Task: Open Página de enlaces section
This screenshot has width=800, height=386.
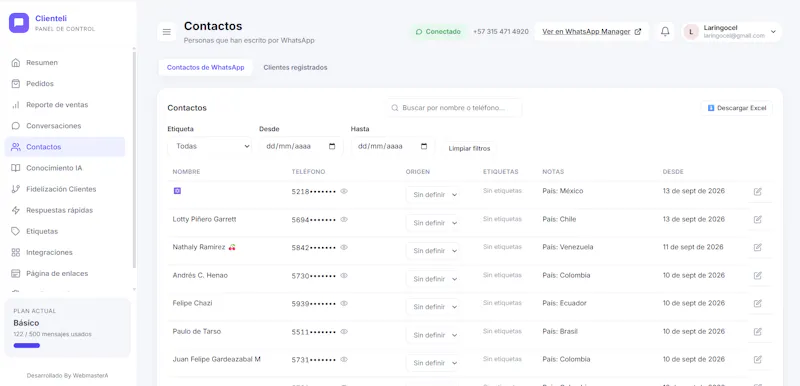Action: [64, 273]
